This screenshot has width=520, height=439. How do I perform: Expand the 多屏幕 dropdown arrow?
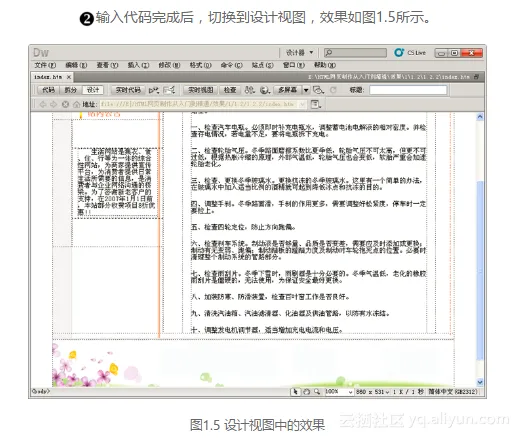click(x=306, y=90)
